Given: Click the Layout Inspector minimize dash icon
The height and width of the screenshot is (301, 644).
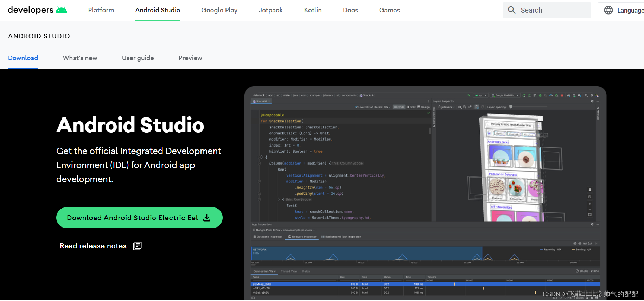Looking at the screenshot, I should [x=598, y=101].
